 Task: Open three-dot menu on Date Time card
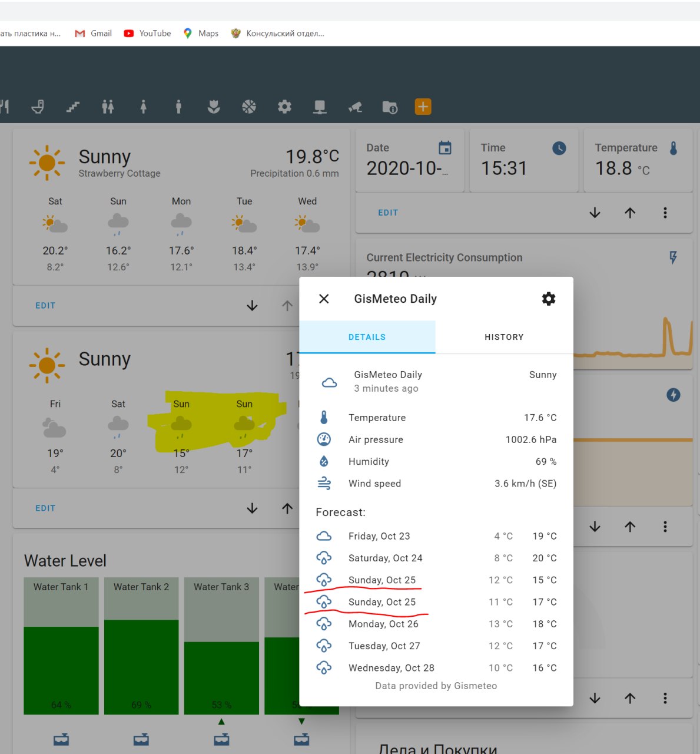pos(665,213)
